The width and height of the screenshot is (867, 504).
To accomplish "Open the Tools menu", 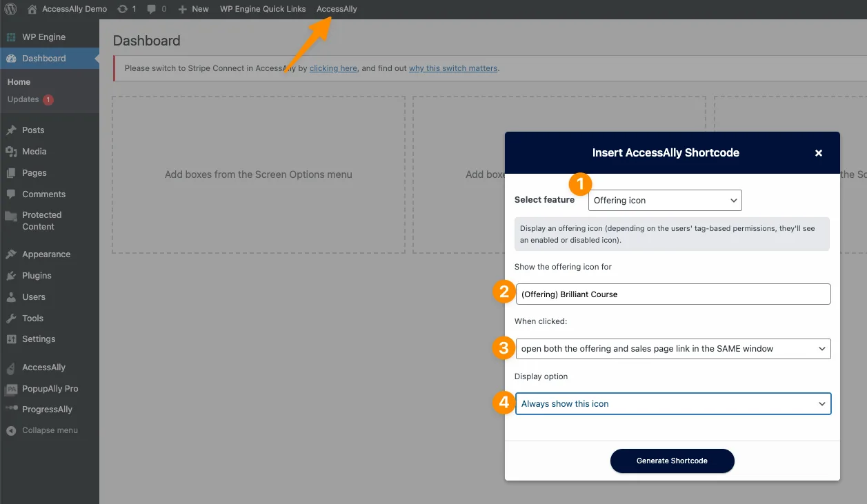I will pyautogui.click(x=50, y=319).
